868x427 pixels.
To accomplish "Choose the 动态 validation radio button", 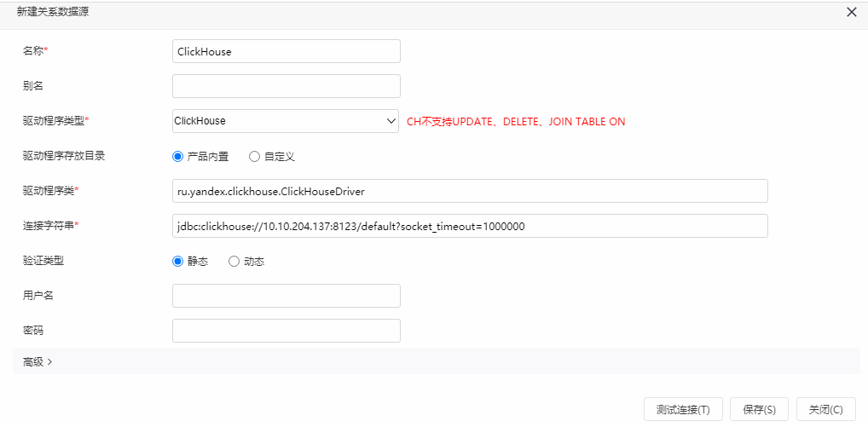I will [234, 262].
